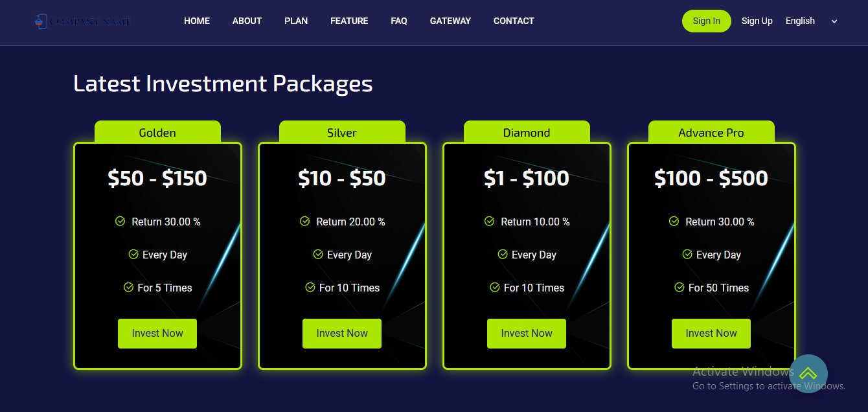Click the check icon beside For 5 Times in Golden
The image size is (868, 412).
[128, 288]
